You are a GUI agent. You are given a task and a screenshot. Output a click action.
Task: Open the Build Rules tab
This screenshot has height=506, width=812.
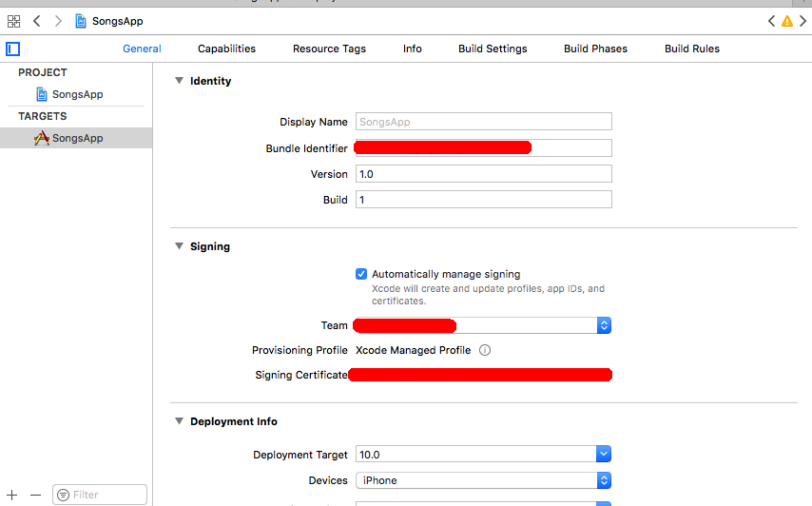(692, 49)
